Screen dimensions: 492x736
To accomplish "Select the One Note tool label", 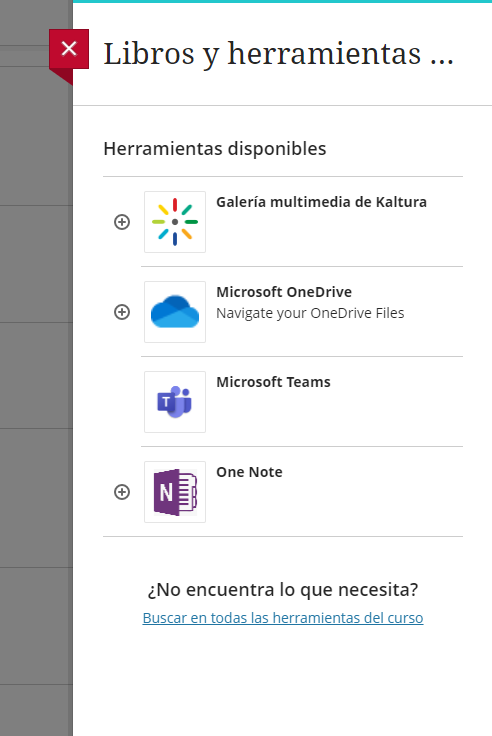I will click(x=249, y=472).
